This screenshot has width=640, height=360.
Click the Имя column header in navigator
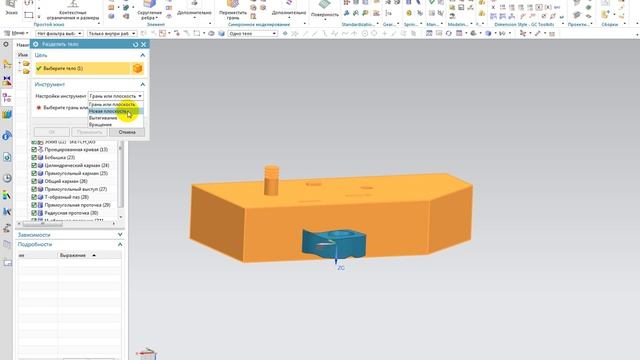22,55
